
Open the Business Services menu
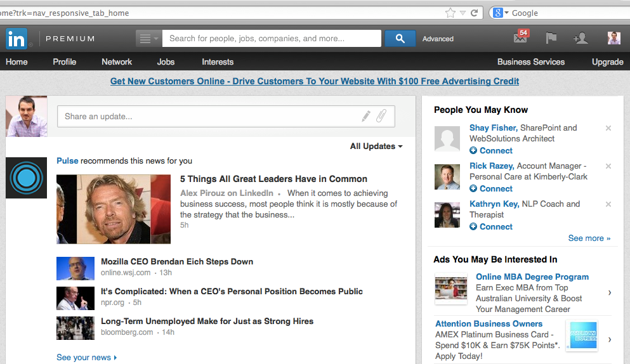pos(531,62)
